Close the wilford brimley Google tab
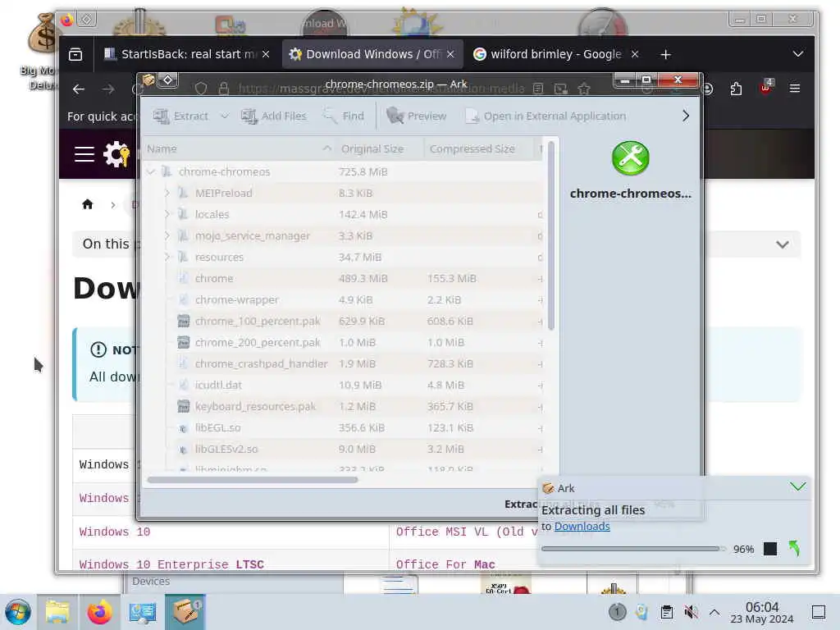This screenshot has width=840, height=630. point(635,54)
